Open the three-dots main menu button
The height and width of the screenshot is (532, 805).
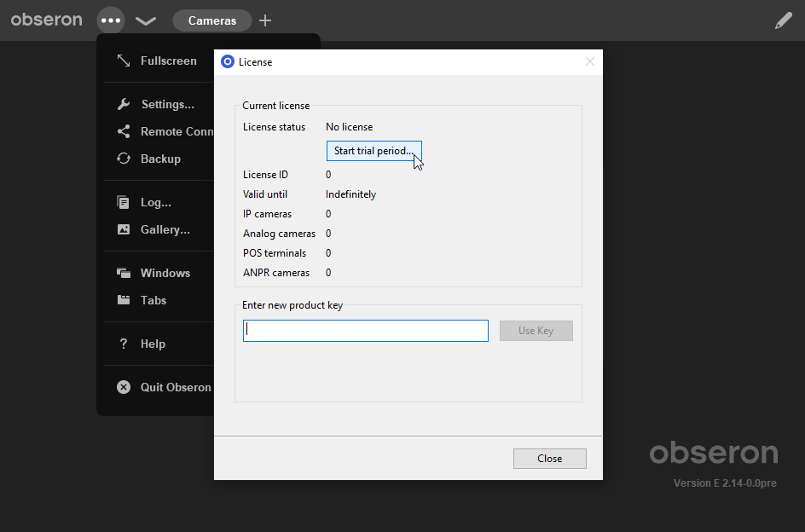coord(111,20)
